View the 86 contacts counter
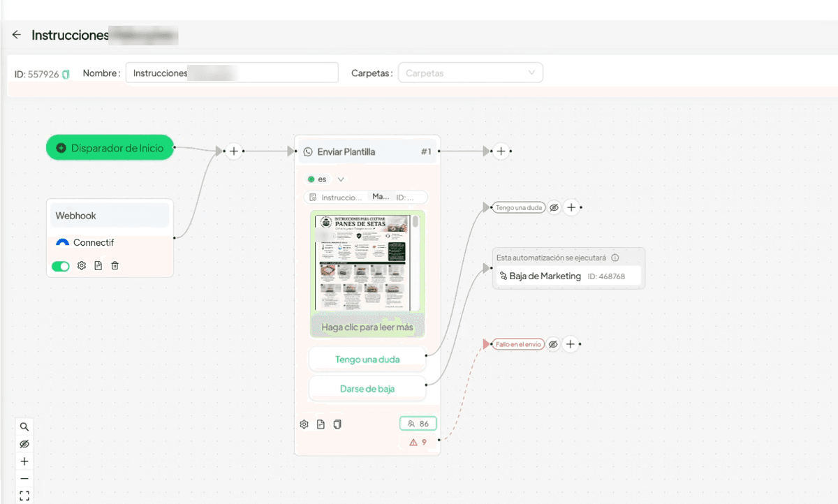This screenshot has width=838, height=504. coord(418,424)
